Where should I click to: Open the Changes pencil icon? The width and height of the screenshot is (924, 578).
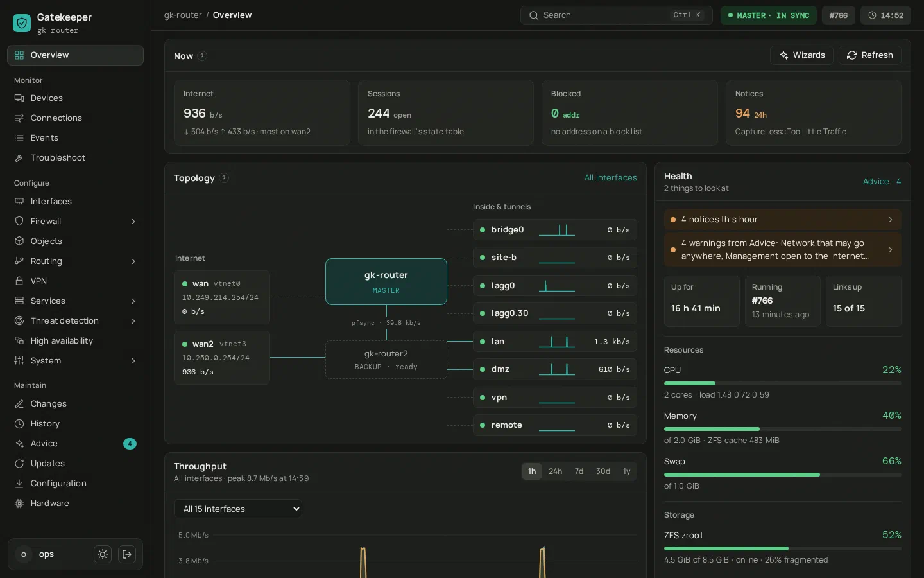click(x=19, y=404)
